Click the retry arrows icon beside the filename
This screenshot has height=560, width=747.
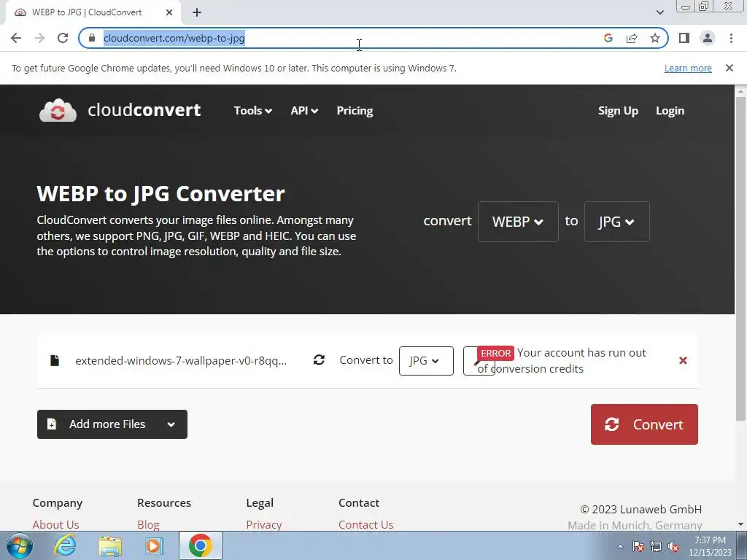pos(319,360)
